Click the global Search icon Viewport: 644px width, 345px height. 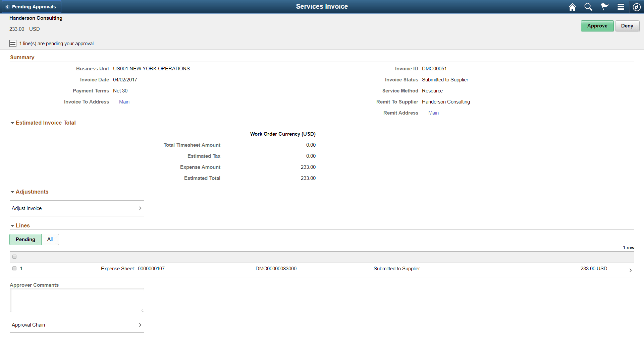pos(588,7)
